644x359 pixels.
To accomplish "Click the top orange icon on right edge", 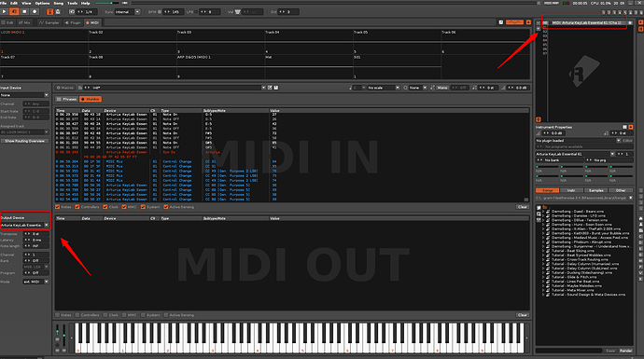I will [x=640, y=22].
